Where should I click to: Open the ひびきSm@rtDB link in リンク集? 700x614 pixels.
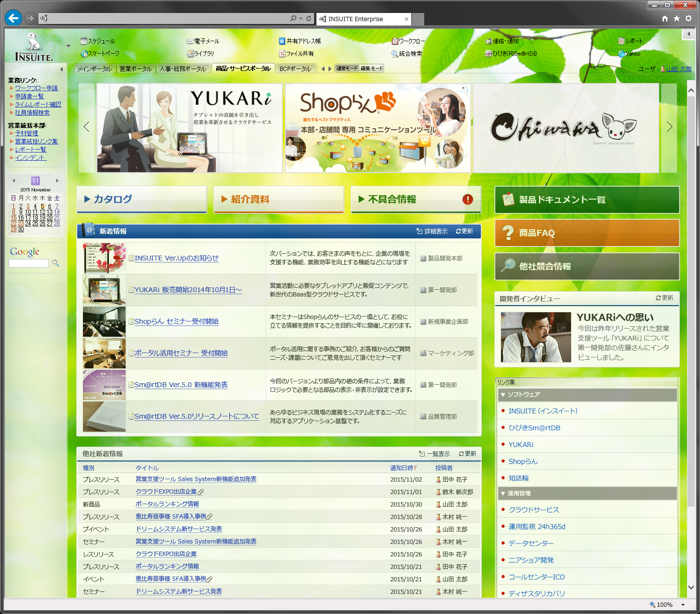(534, 428)
